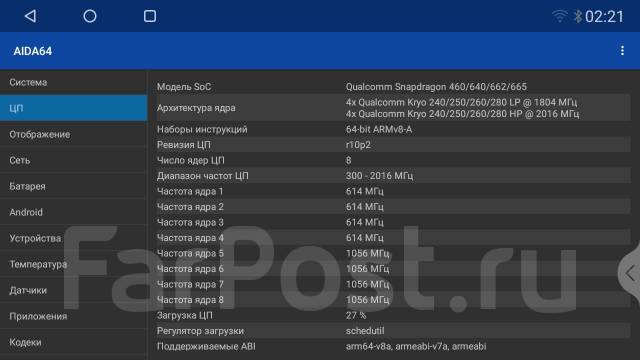Select the Диапазон частот ЦП label
Viewport: 640px width, 360px height.
tap(202, 176)
